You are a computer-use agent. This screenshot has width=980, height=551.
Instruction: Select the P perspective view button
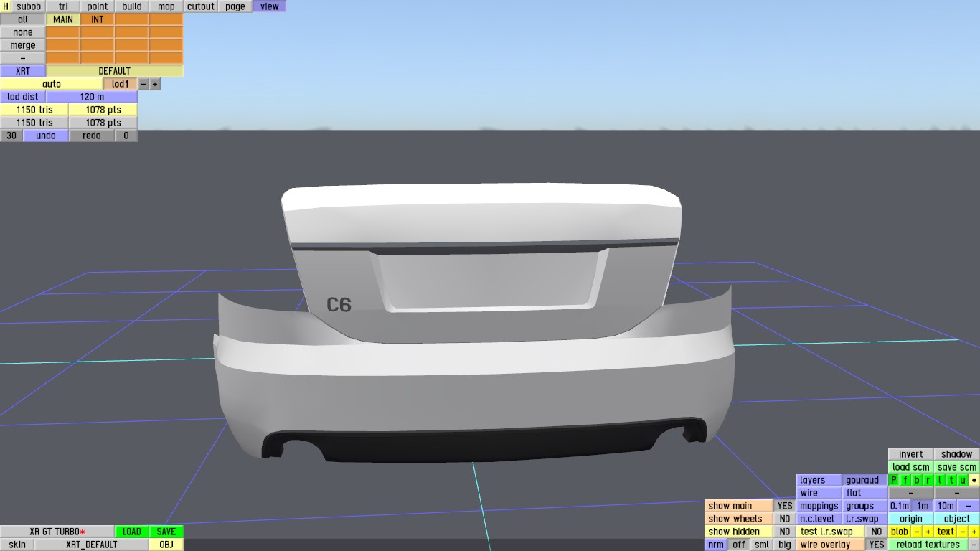click(894, 480)
